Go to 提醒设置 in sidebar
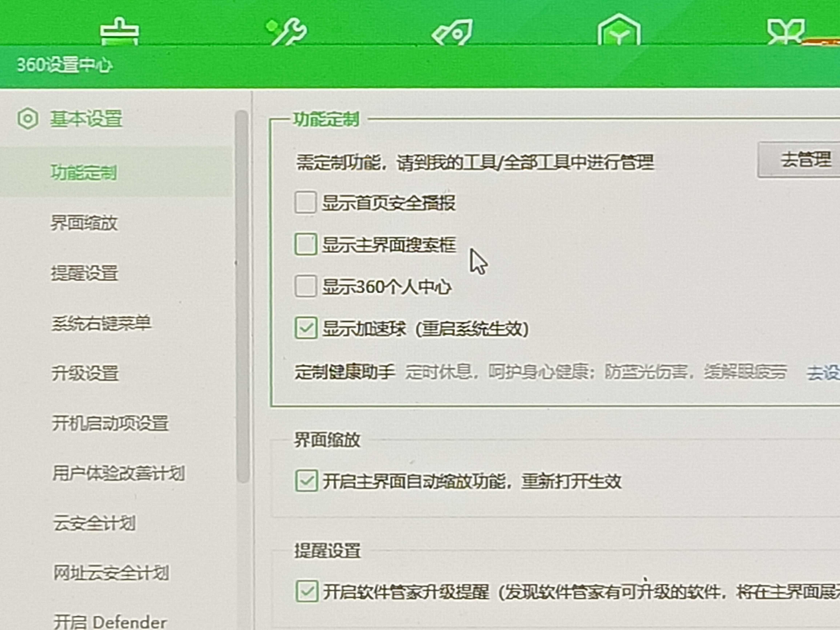Screen dimensions: 840x630 click(85, 273)
